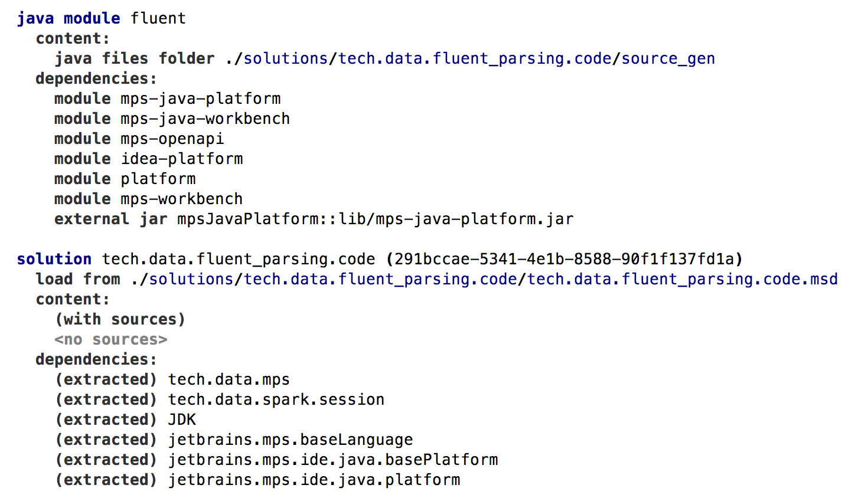Image resolution: width=868 pixels, height=498 pixels.
Task: Select the mps-workbench module dependency
Action: click(181, 199)
